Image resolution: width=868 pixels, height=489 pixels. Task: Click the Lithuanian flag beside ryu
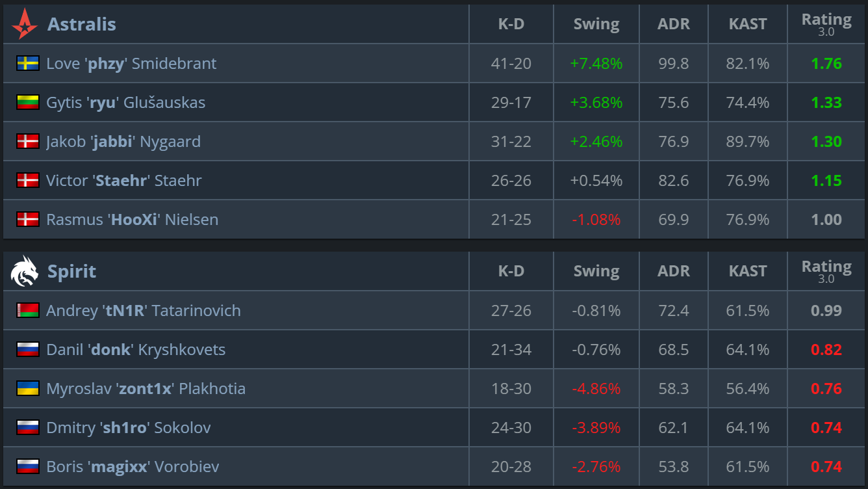point(28,102)
